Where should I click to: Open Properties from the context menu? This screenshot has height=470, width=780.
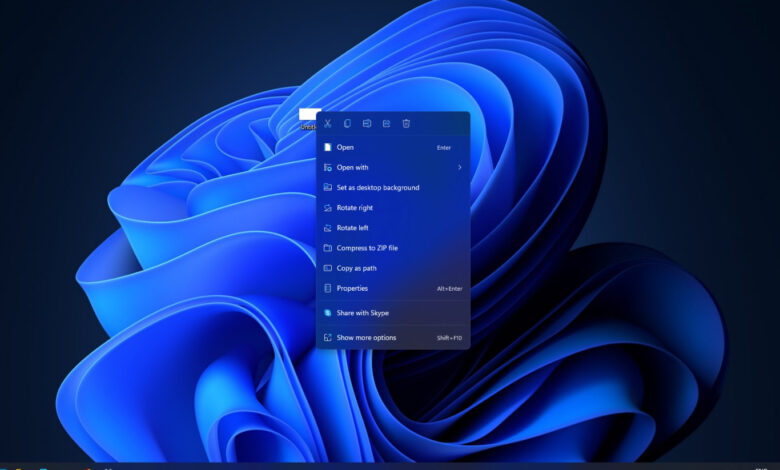393,288
